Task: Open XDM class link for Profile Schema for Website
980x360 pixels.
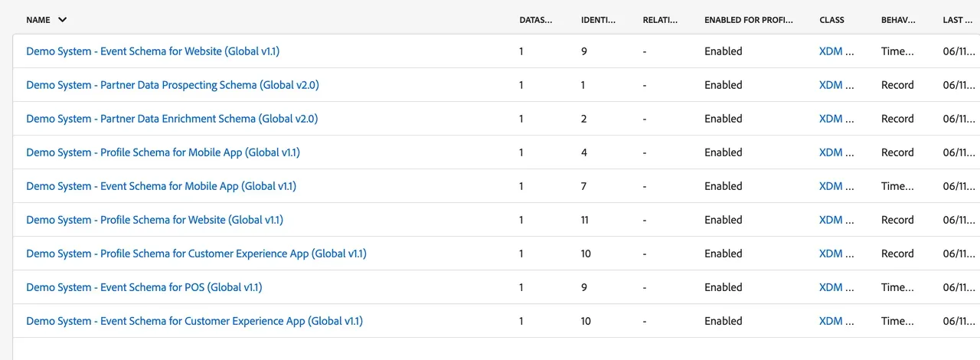Action: pos(836,220)
